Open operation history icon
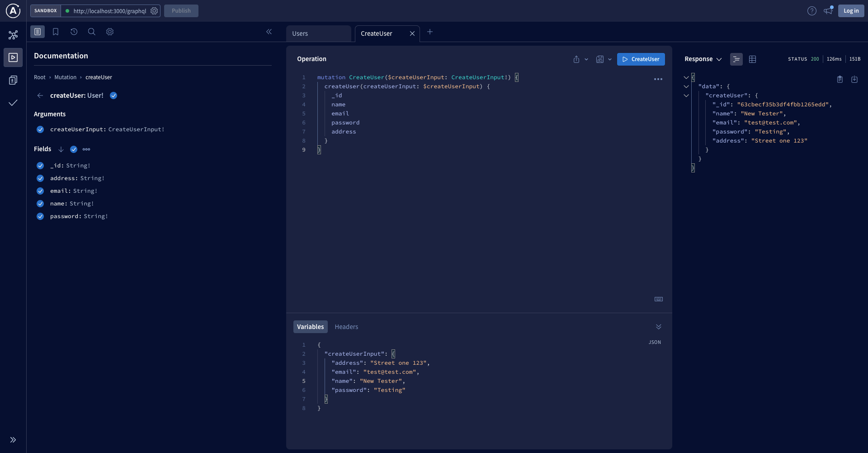Screen dimensions: 868x453 pos(74,32)
